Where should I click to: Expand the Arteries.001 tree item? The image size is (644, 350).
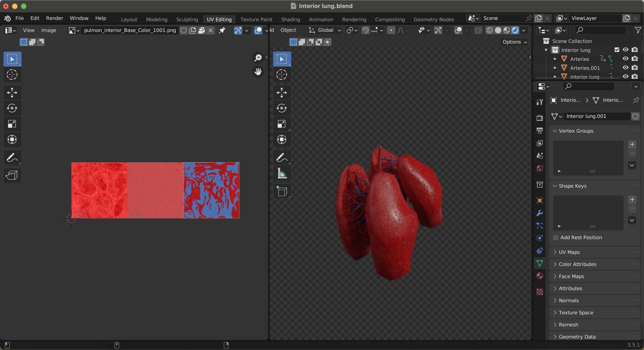click(x=555, y=68)
